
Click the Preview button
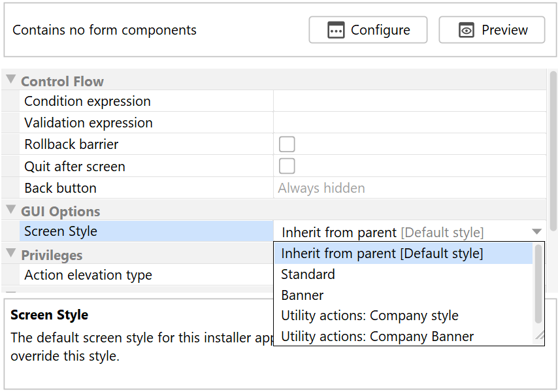(491, 30)
